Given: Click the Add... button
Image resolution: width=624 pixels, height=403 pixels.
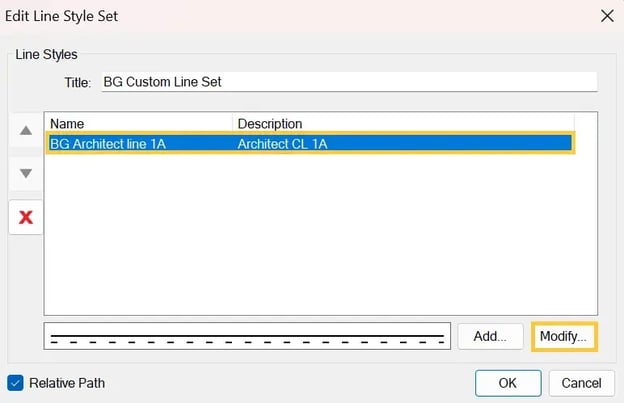Looking at the screenshot, I should click(x=490, y=337).
